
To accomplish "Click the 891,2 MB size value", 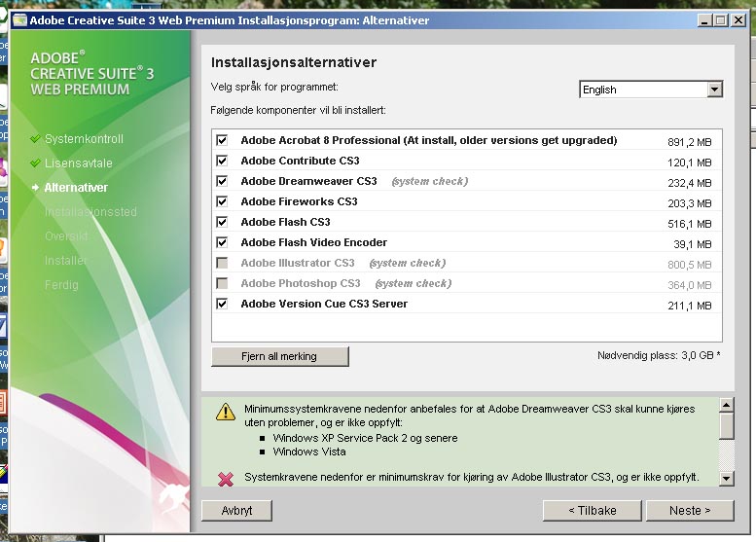I will pyautogui.click(x=690, y=142).
